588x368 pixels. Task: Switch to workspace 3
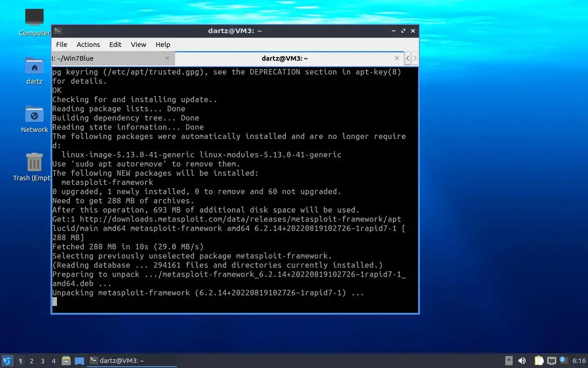(43, 361)
